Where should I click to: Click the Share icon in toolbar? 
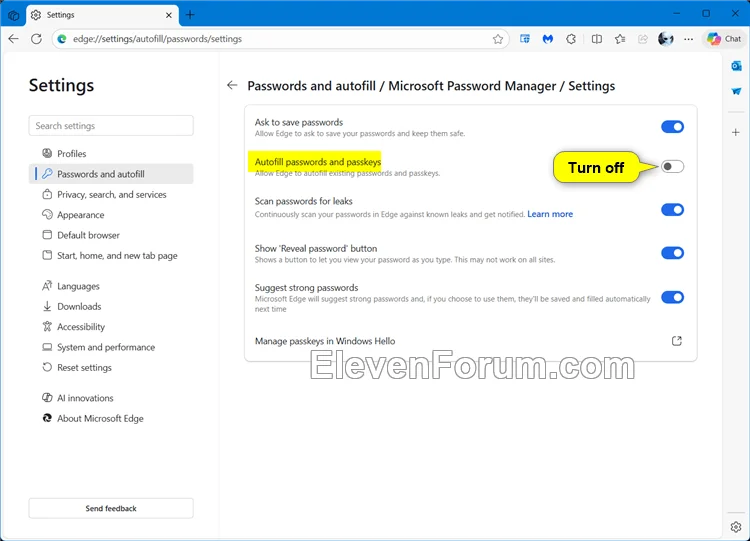pyautogui.click(x=643, y=39)
